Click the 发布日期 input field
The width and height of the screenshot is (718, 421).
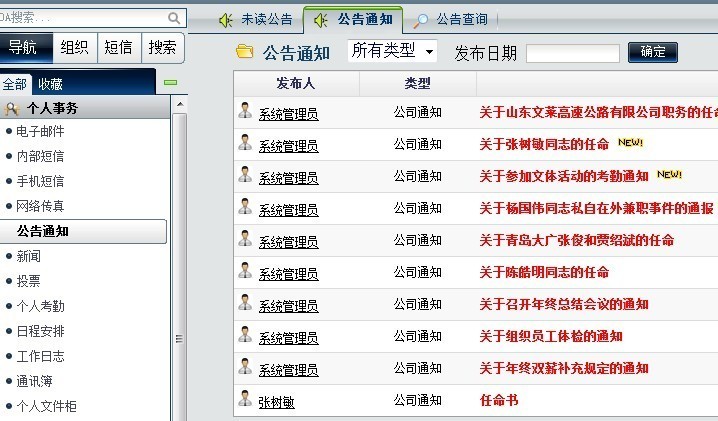574,52
